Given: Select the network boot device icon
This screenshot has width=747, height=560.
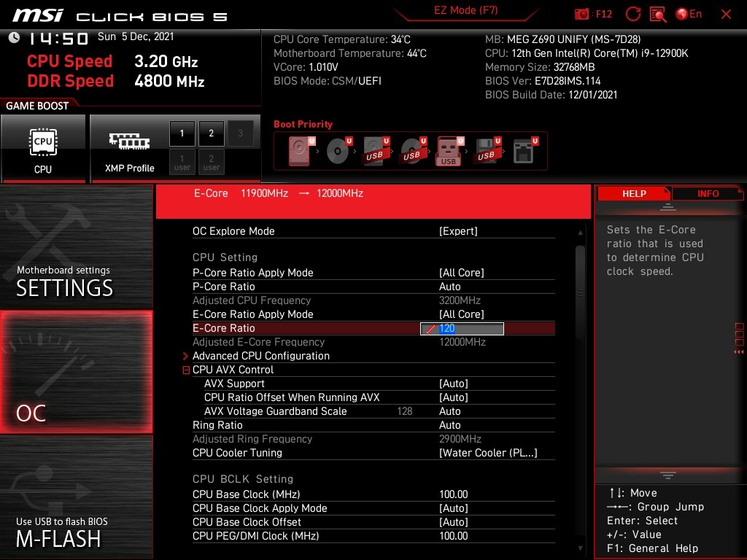Looking at the screenshot, I should tap(525, 151).
